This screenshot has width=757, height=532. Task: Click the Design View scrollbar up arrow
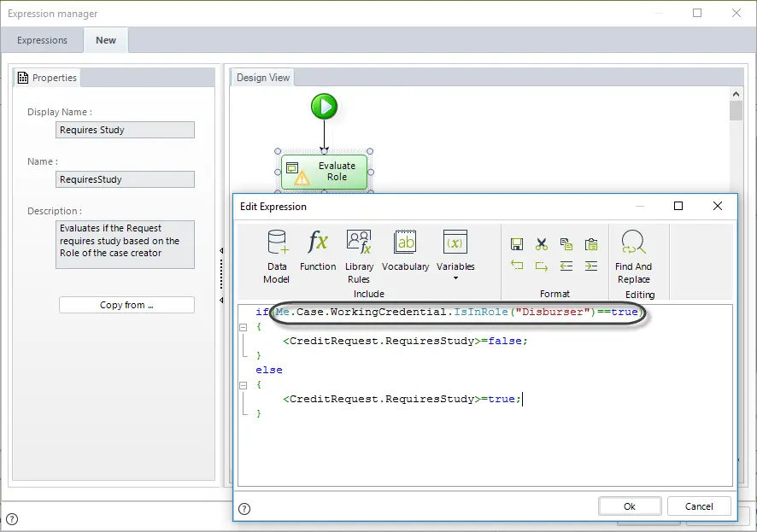click(736, 94)
